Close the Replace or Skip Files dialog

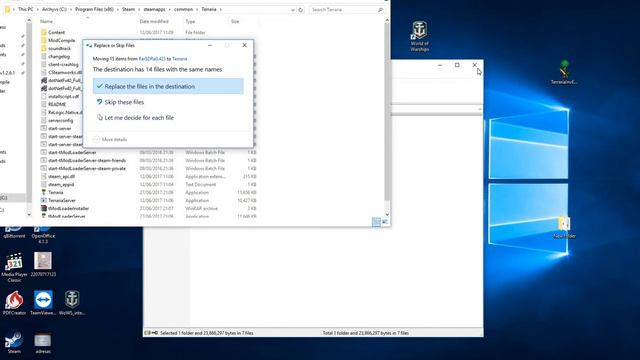(x=244, y=45)
